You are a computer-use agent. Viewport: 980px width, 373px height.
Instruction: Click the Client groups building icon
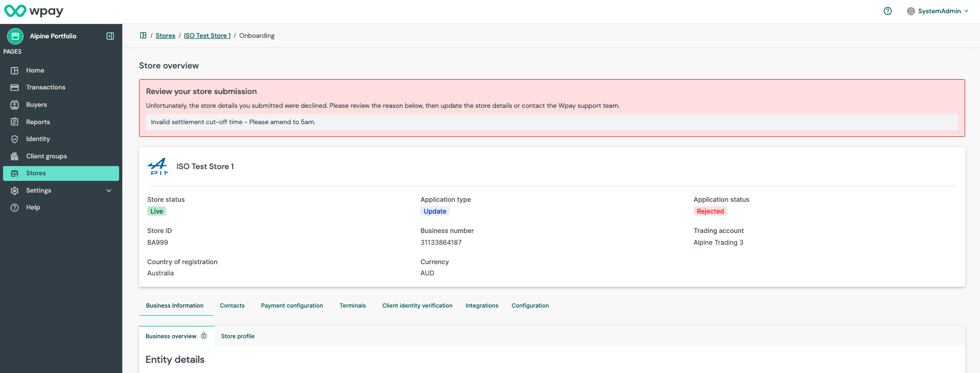15,156
